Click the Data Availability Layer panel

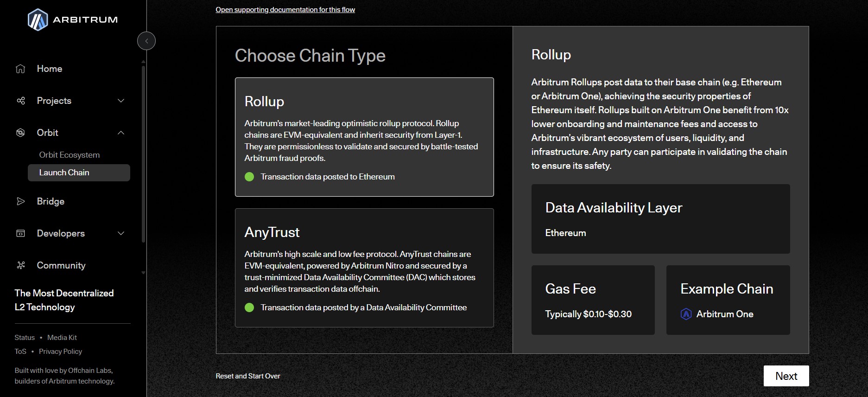pos(660,219)
